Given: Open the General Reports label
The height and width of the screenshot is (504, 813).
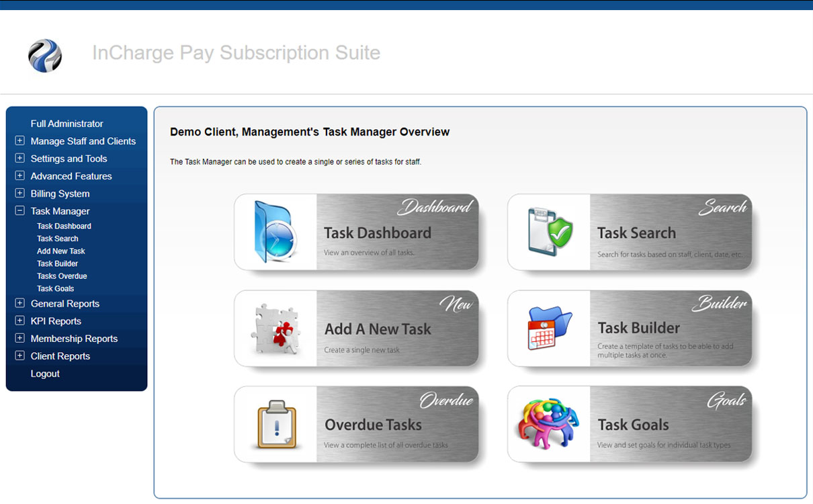Looking at the screenshot, I should click(x=65, y=304).
